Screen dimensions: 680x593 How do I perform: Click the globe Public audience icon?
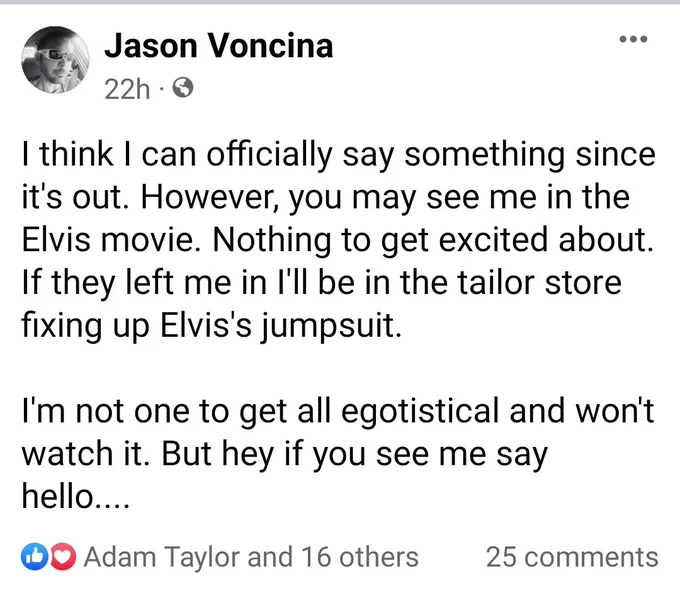pos(183,88)
